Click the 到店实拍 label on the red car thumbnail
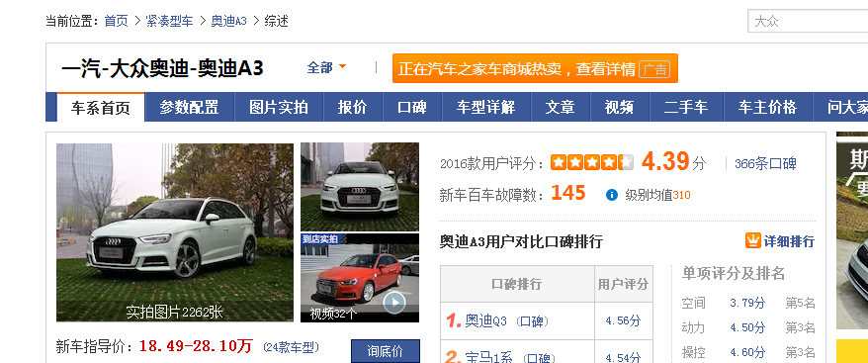The width and height of the screenshot is (868, 363). [319, 238]
